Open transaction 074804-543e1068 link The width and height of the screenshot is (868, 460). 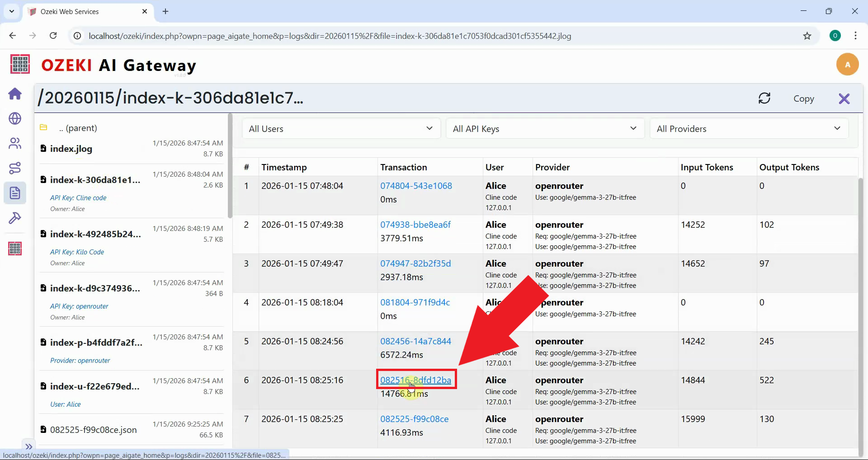tap(416, 186)
